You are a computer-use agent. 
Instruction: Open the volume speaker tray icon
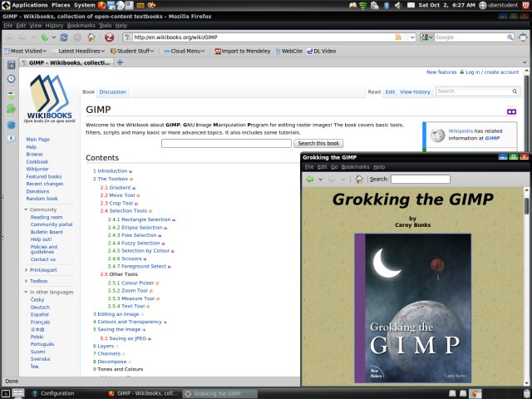pos(398,5)
